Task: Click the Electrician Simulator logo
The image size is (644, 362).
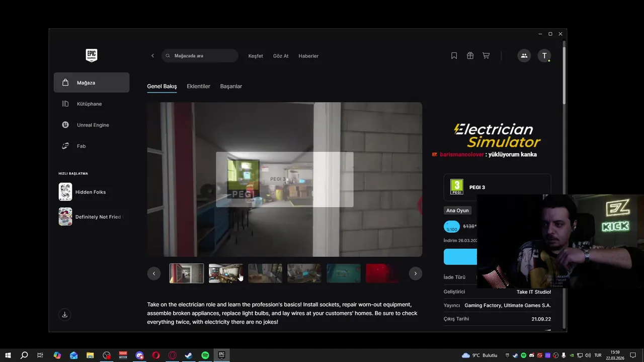Action: pyautogui.click(x=497, y=136)
